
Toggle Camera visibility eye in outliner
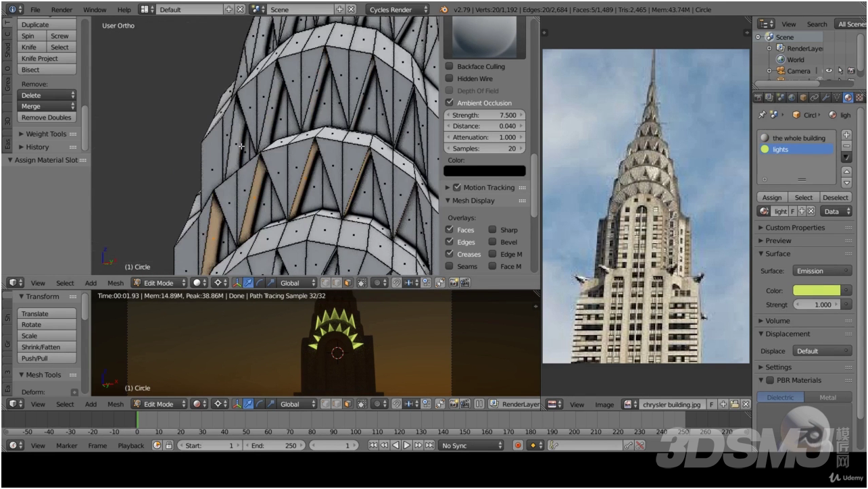click(828, 70)
